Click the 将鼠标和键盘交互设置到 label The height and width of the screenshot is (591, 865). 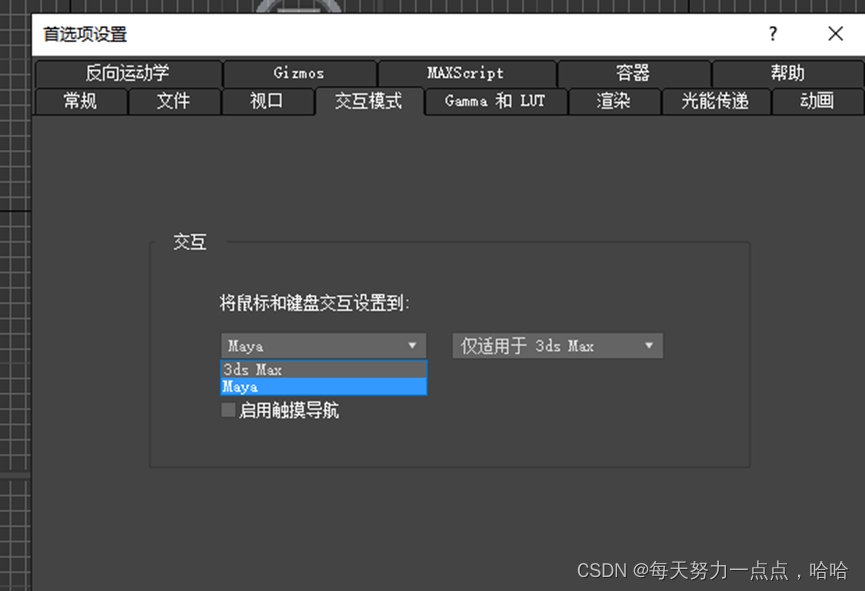pos(314,303)
